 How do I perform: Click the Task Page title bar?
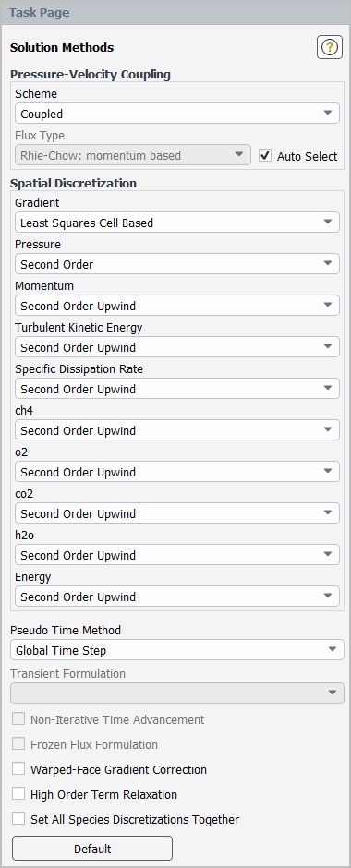pos(175,12)
